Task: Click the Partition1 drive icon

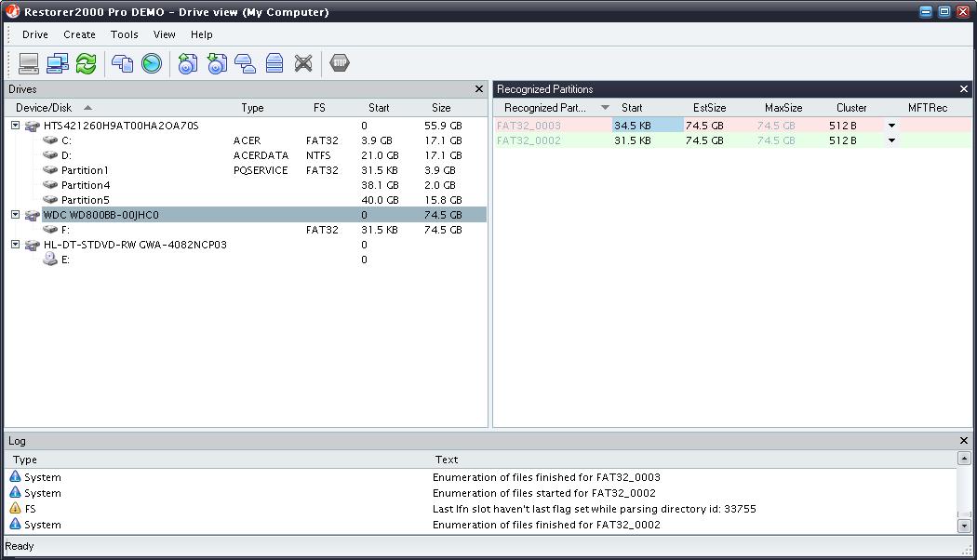Action: coord(50,170)
